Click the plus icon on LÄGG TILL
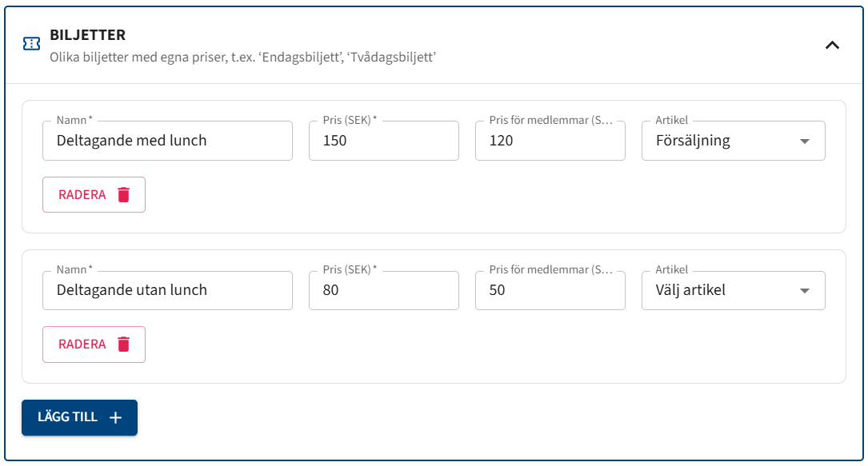 (x=115, y=417)
